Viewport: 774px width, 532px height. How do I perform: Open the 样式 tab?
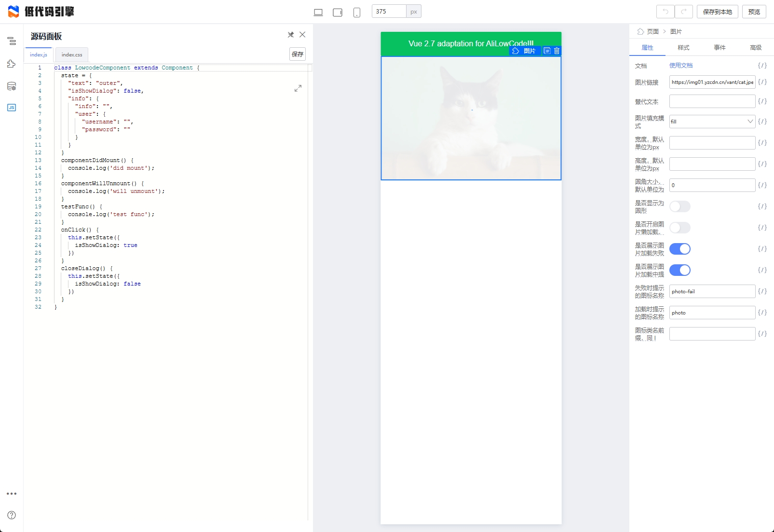[x=683, y=47]
